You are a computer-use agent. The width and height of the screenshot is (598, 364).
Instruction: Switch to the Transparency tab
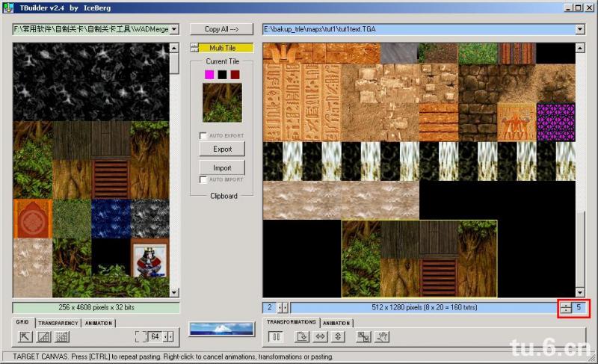pyautogui.click(x=58, y=324)
